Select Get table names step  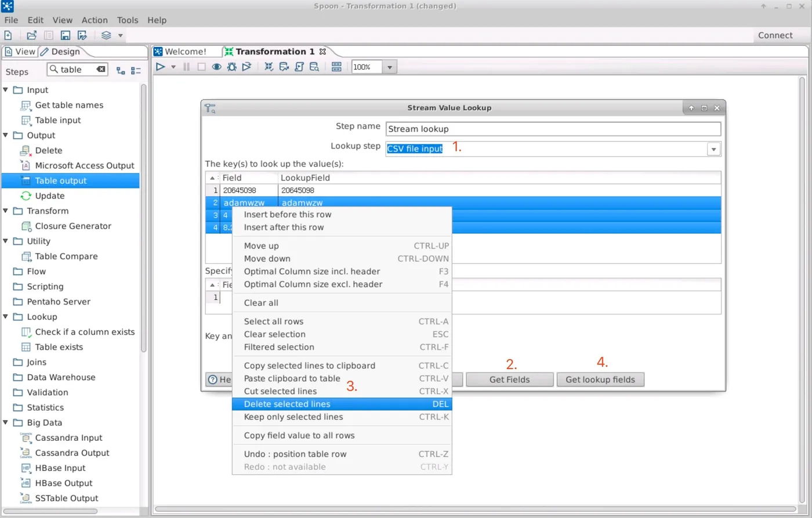tap(69, 105)
